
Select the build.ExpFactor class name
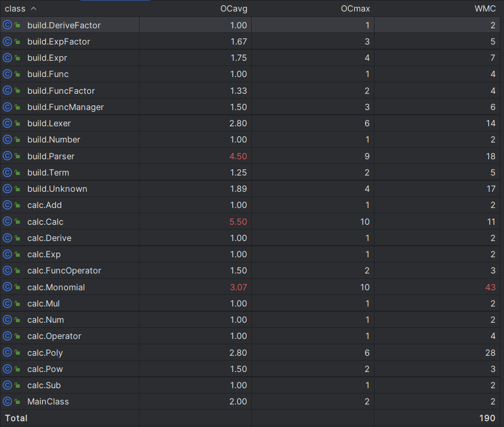coord(59,41)
